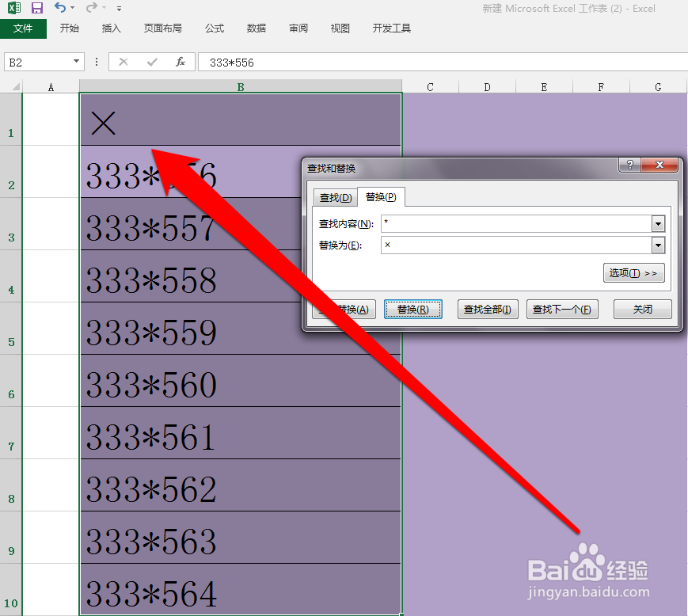Click cell B1 containing the × symbol
This screenshot has width=688, height=616.
coord(241,120)
